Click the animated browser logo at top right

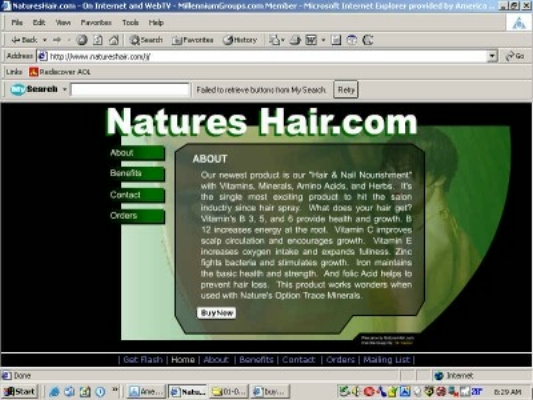[518, 23]
